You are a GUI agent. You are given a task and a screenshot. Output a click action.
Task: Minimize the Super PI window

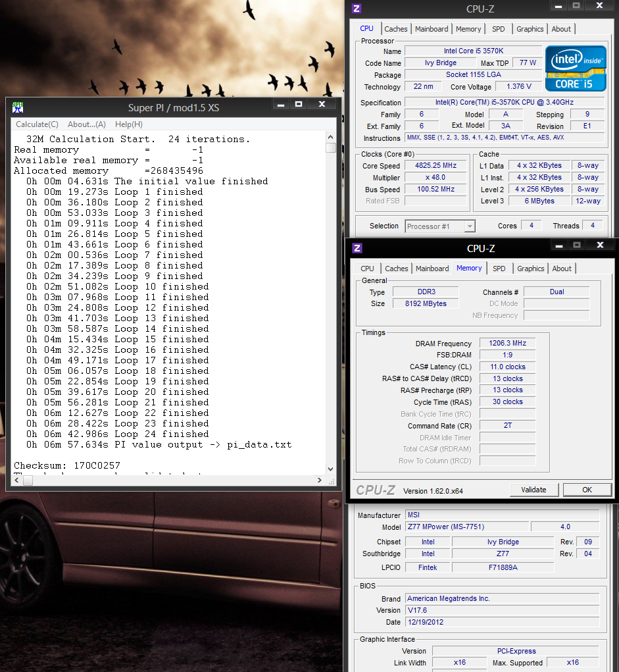point(281,104)
